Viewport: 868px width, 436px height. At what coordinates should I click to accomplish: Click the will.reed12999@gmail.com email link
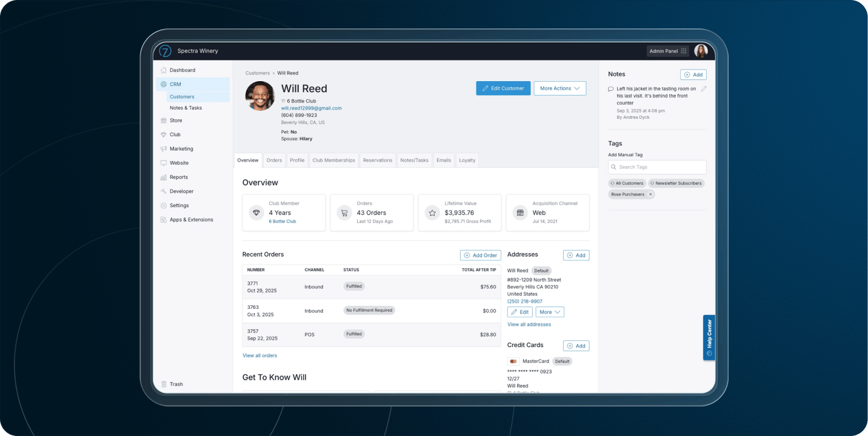tap(312, 108)
